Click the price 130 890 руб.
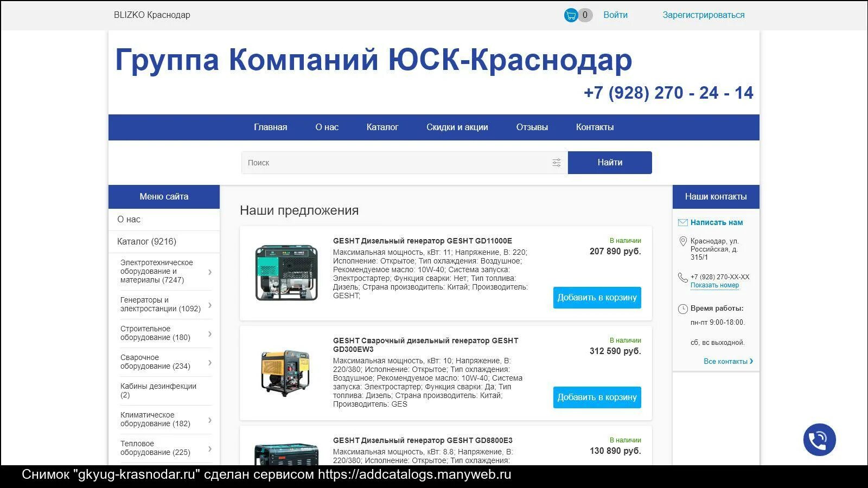 pyautogui.click(x=615, y=451)
